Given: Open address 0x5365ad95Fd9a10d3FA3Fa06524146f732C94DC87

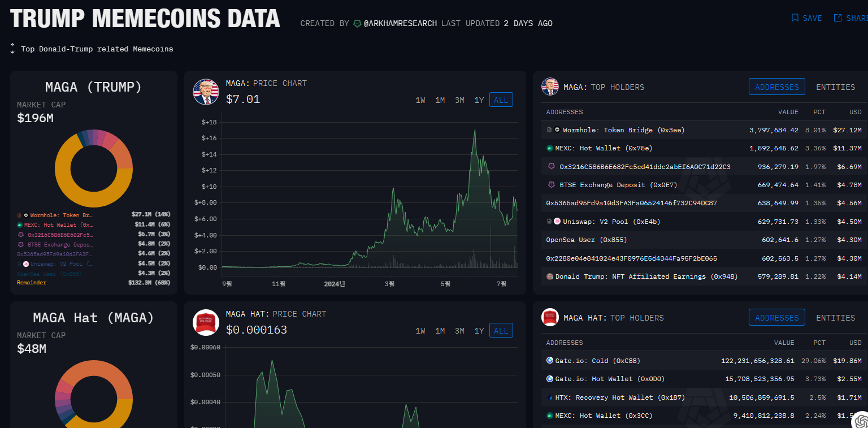Looking at the screenshot, I should pyautogui.click(x=631, y=203).
